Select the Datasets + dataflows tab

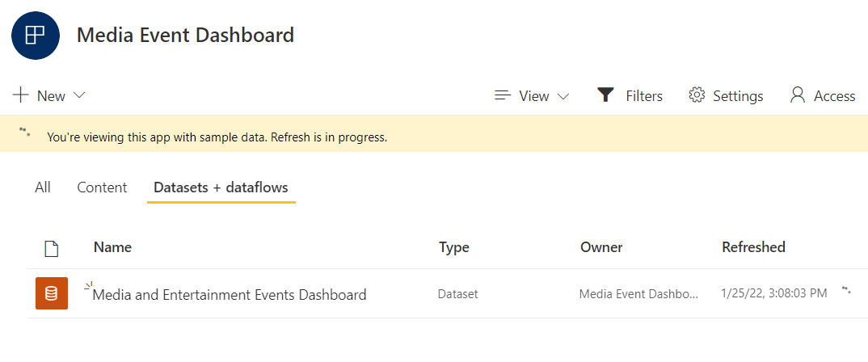pos(221,187)
